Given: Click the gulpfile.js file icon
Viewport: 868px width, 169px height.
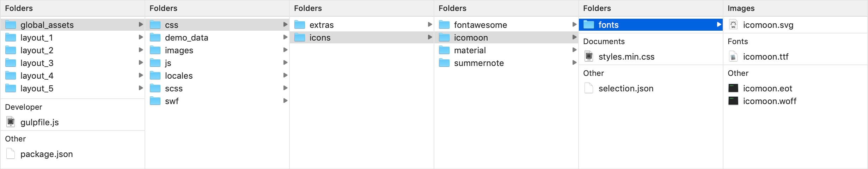Looking at the screenshot, I should tap(11, 122).
